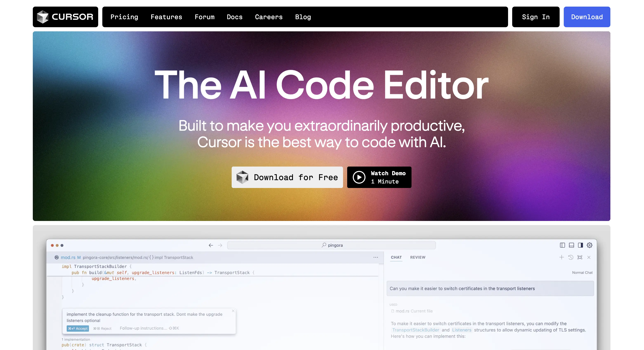The height and width of the screenshot is (350, 644).
Task: Click Download for Free button
Action: (x=287, y=177)
